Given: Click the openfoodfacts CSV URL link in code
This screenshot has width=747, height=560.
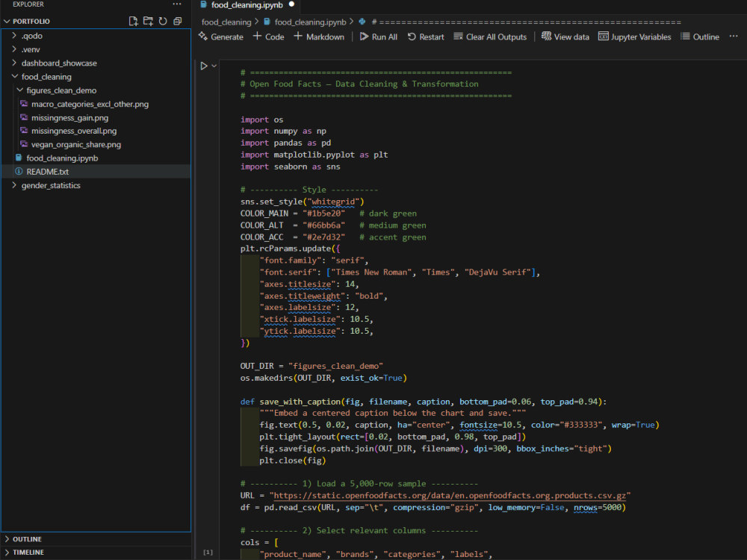Looking at the screenshot, I should coord(450,496).
